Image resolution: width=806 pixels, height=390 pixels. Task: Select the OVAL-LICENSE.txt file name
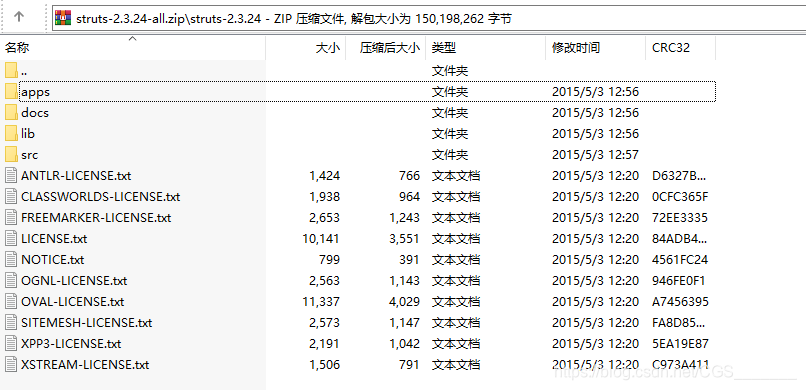[72, 302]
